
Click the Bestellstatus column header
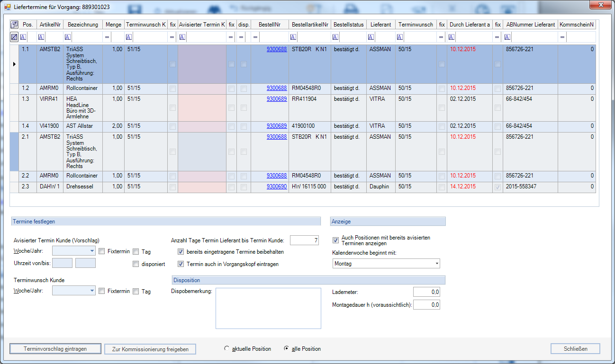(x=348, y=25)
